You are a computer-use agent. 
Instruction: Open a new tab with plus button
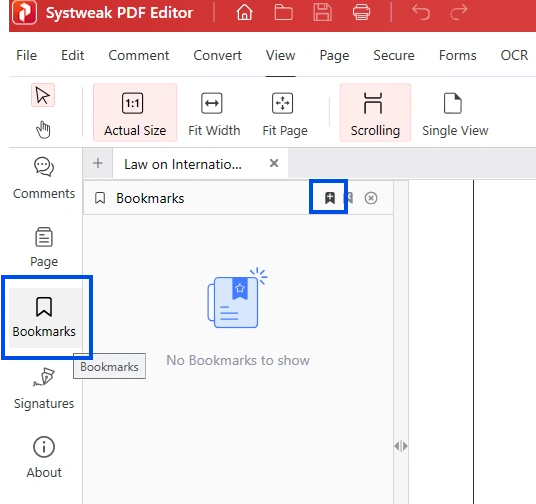pyautogui.click(x=98, y=163)
